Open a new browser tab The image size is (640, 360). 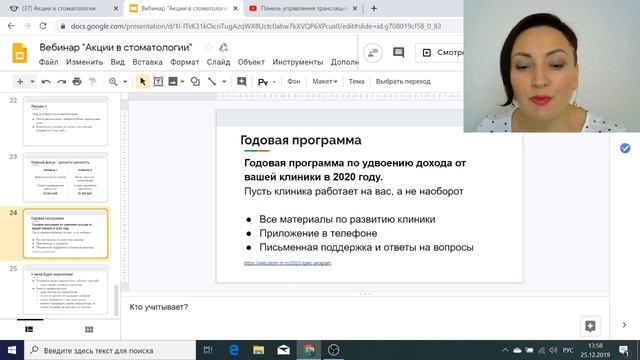[x=374, y=8]
